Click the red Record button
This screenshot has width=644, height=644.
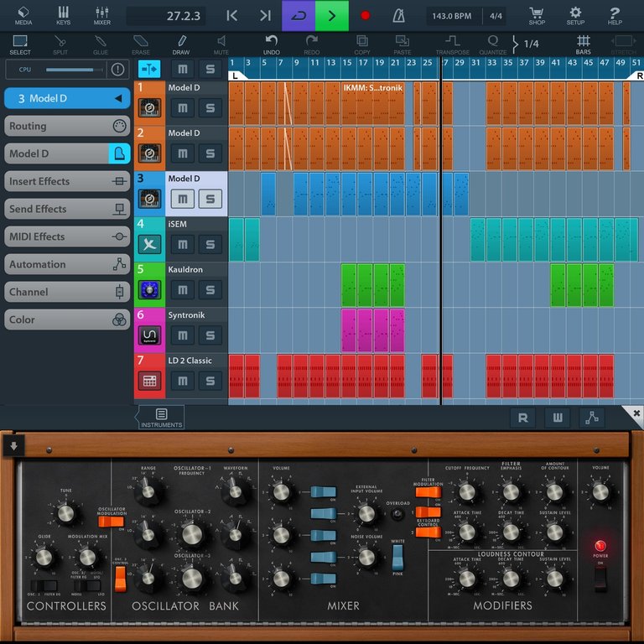click(365, 15)
